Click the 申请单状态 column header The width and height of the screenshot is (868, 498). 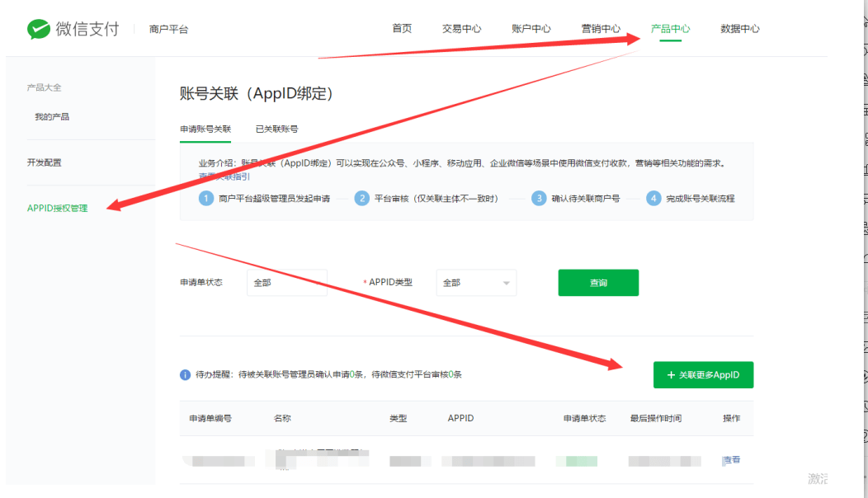coord(584,418)
